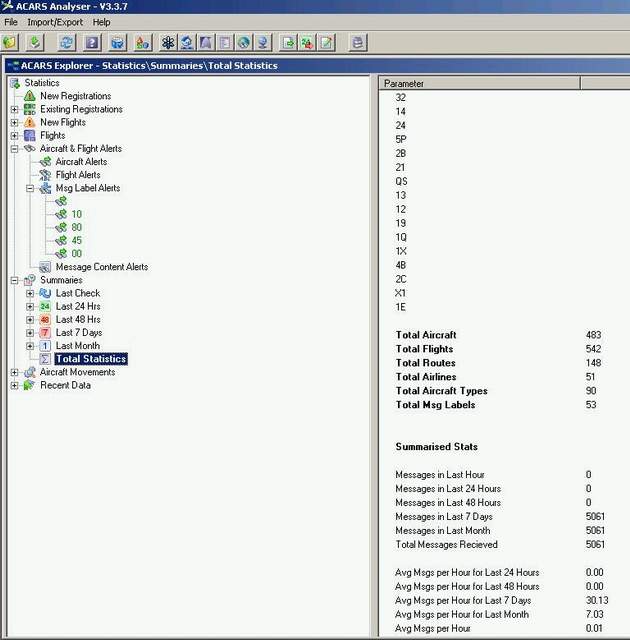
Task: Click Messages in Last 7 Days row
Action: [x=444, y=517]
